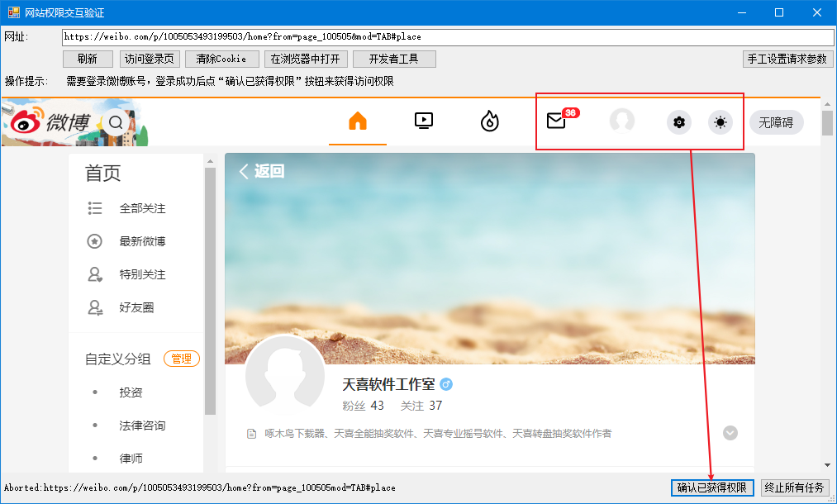The width and height of the screenshot is (837, 504).
Task: Click the 管理 custom groups button
Action: click(x=182, y=359)
